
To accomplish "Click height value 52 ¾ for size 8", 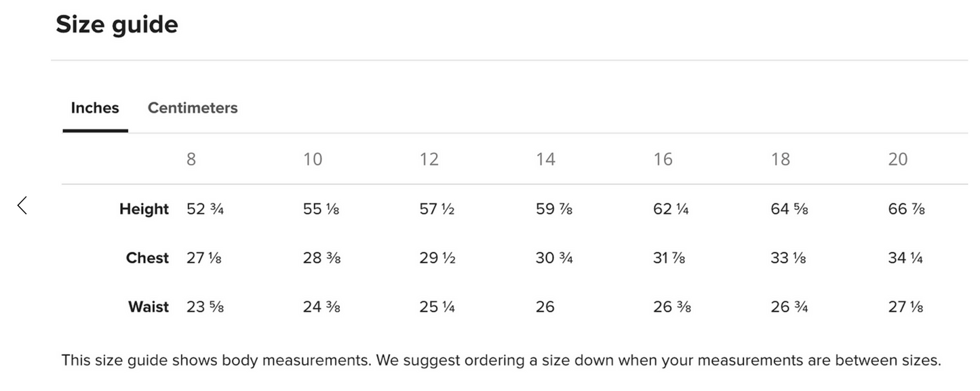I will pyautogui.click(x=205, y=209).
